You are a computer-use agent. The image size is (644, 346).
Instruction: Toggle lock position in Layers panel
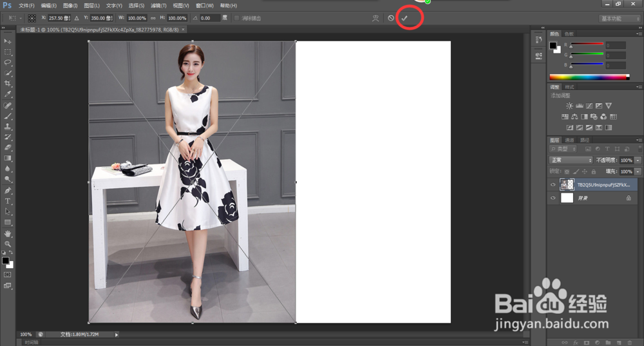coord(585,171)
